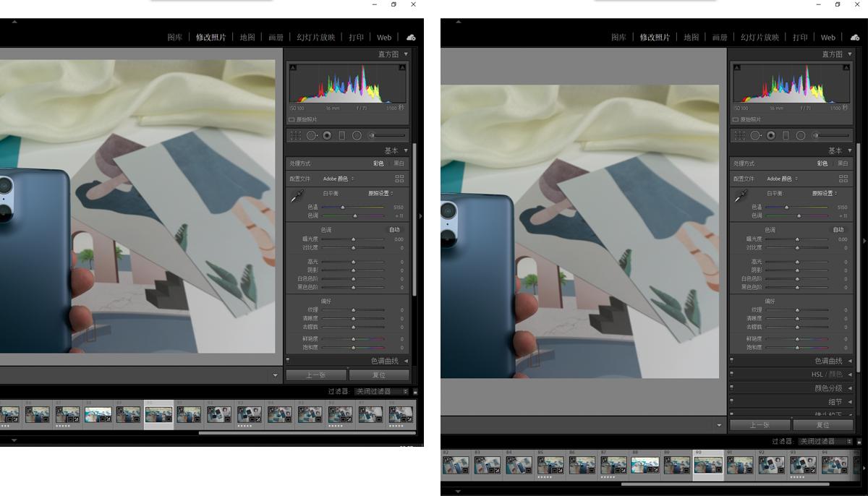Click the 复位 button in left window
The height and width of the screenshot is (496, 868).
379,375
